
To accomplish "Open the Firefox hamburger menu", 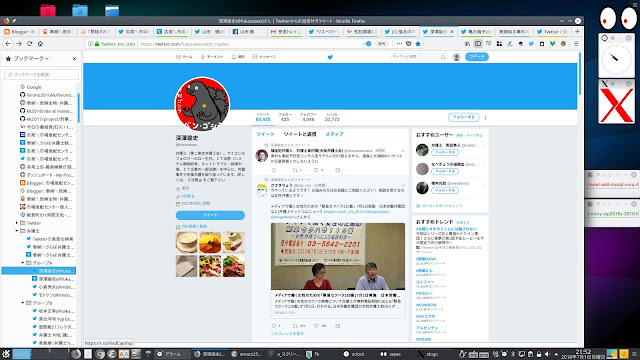I will tap(576, 44).
